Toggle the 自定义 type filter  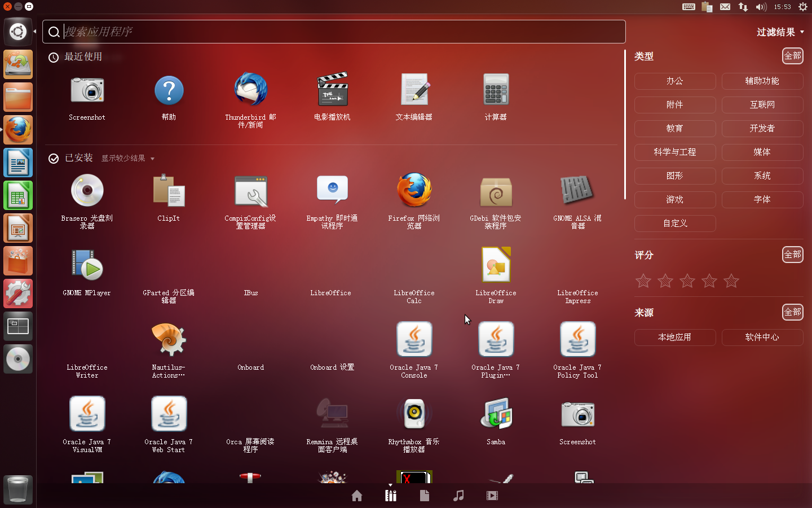point(675,224)
